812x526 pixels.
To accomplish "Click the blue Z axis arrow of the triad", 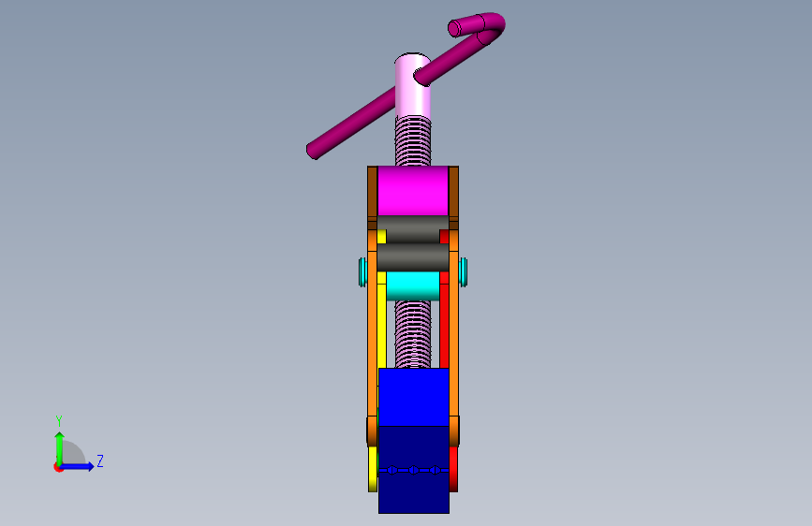I will pos(78,466).
